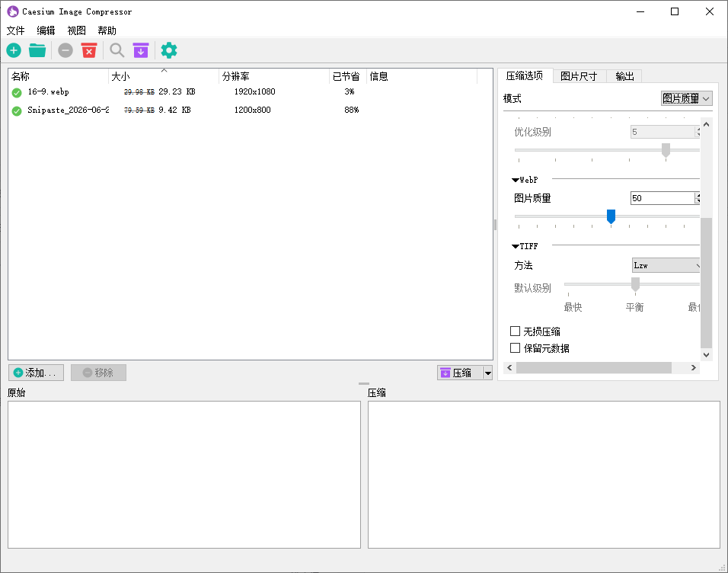Toggle the 无损压缩 checkbox

pyautogui.click(x=515, y=331)
